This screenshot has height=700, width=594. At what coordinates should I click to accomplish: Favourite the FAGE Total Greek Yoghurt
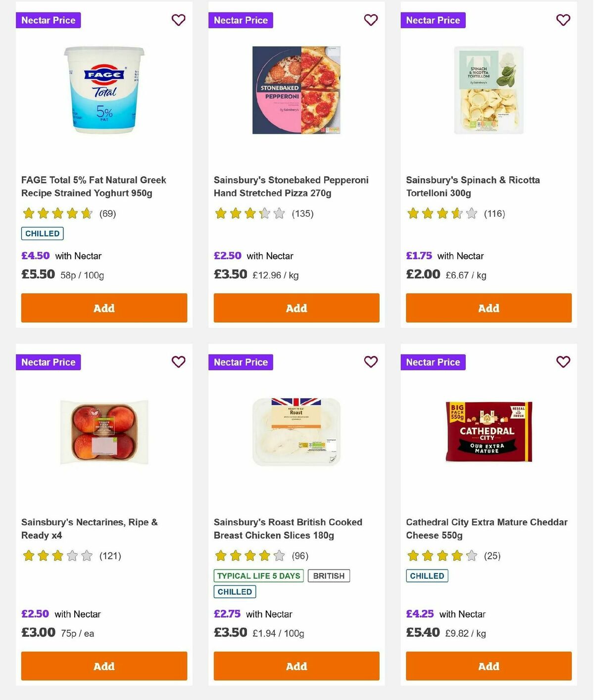pos(178,20)
